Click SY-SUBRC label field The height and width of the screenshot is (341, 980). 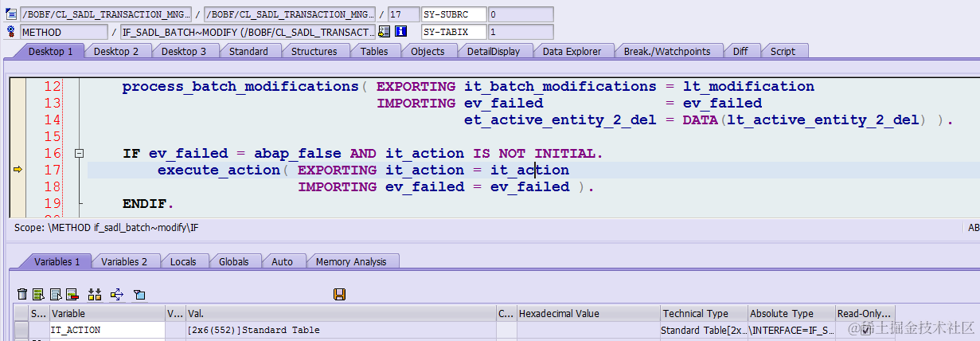point(452,14)
